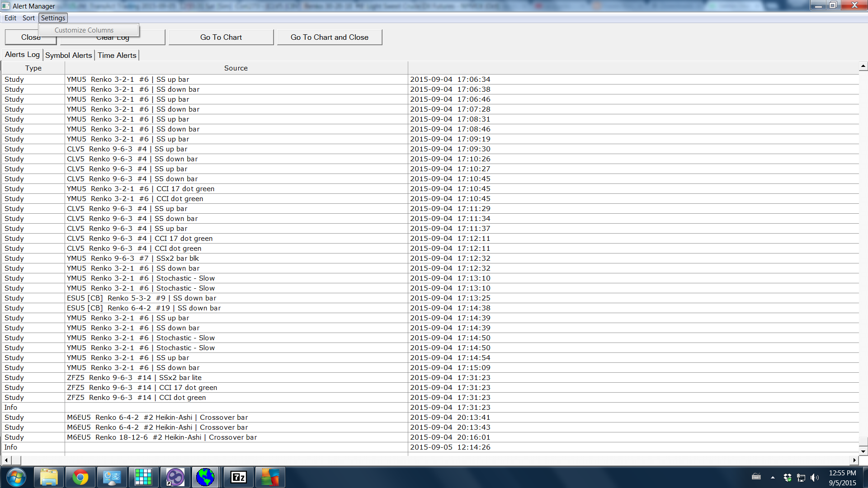The width and height of the screenshot is (868, 488).
Task: Click the Go To Chart button
Action: pos(221,38)
